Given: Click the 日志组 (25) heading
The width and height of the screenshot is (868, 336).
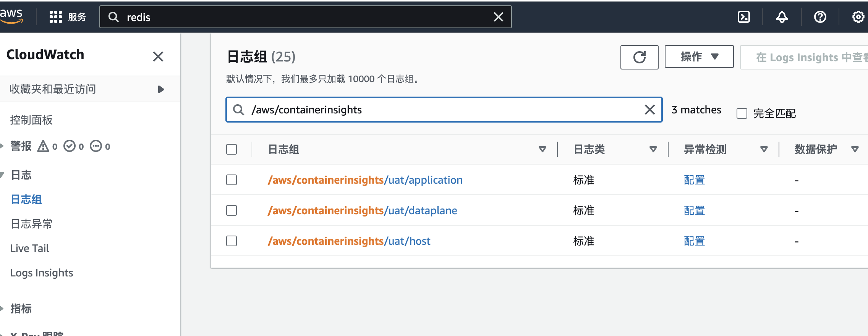Looking at the screenshot, I should [x=261, y=57].
